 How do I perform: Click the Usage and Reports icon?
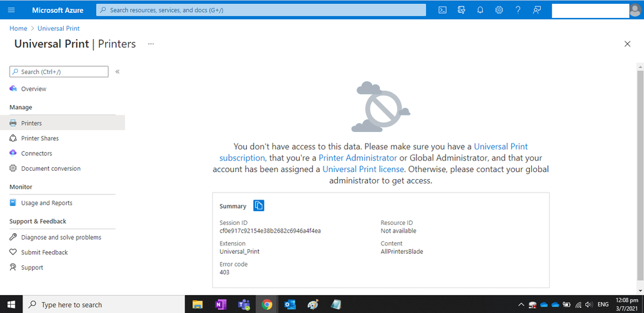pos(13,203)
